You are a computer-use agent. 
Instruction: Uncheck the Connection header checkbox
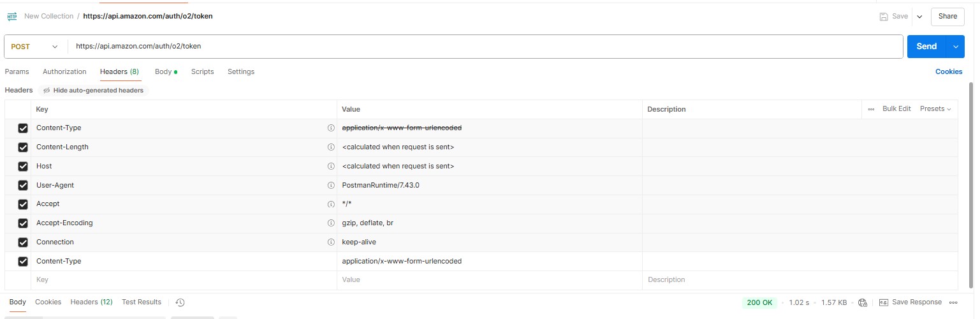tap(23, 242)
